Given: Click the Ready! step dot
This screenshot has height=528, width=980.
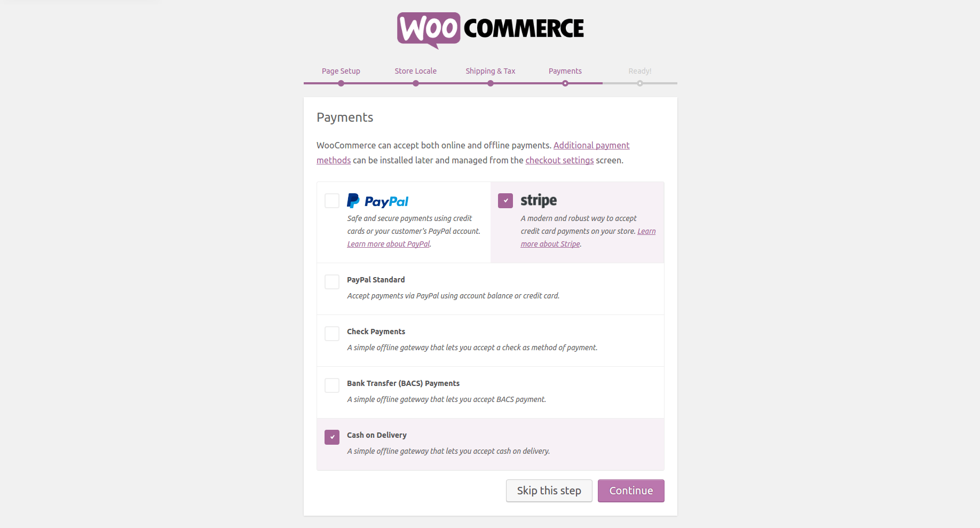Looking at the screenshot, I should pos(640,83).
